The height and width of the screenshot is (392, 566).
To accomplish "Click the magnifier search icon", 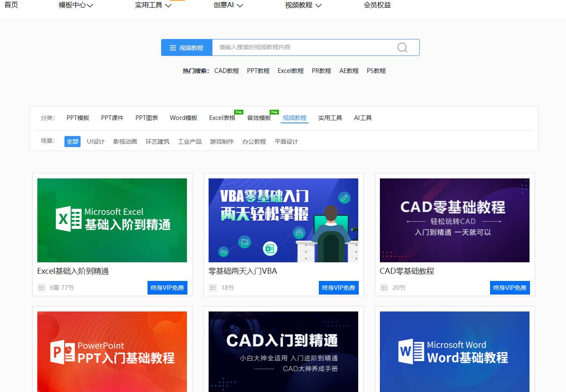I will (402, 47).
